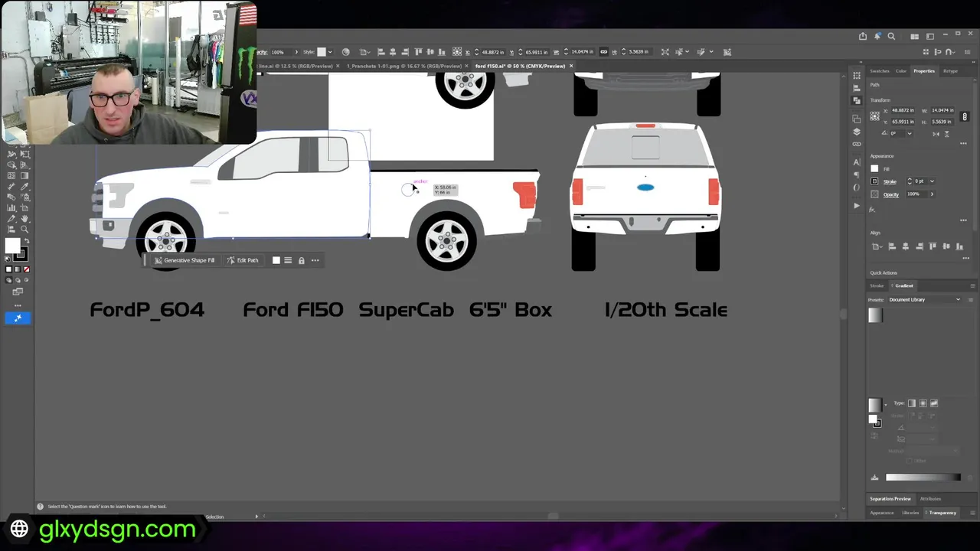Open the Stroke weight dropdown in Appearance
This screenshot has height=551, width=980.
point(932,181)
